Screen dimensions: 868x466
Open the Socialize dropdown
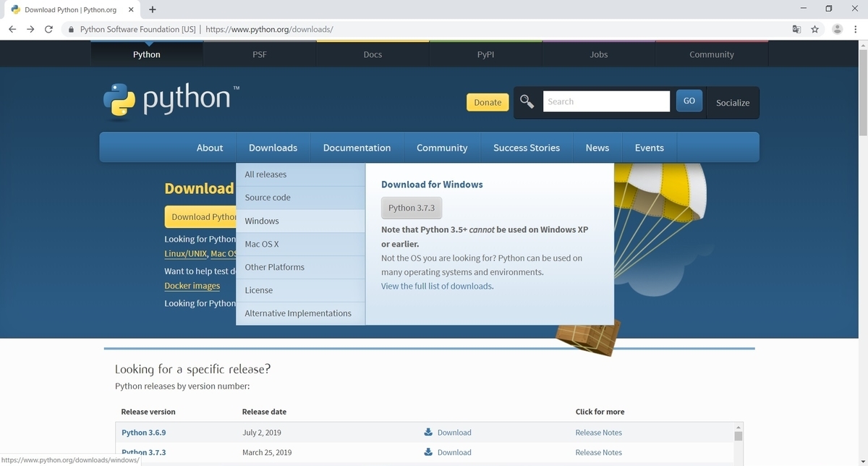[733, 103]
